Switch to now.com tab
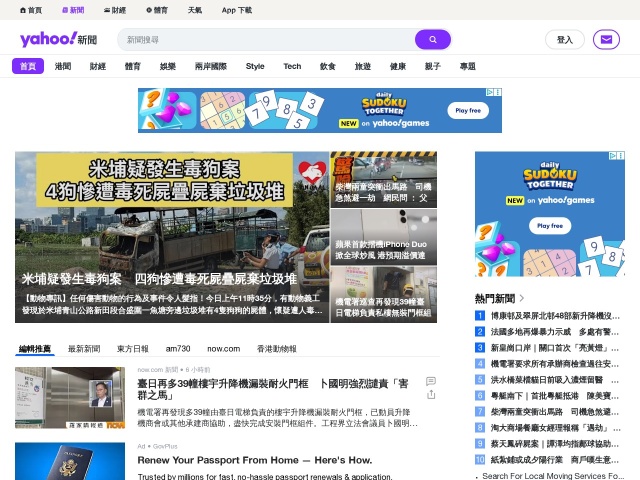Screen dimensions: 640x480 coord(224,349)
